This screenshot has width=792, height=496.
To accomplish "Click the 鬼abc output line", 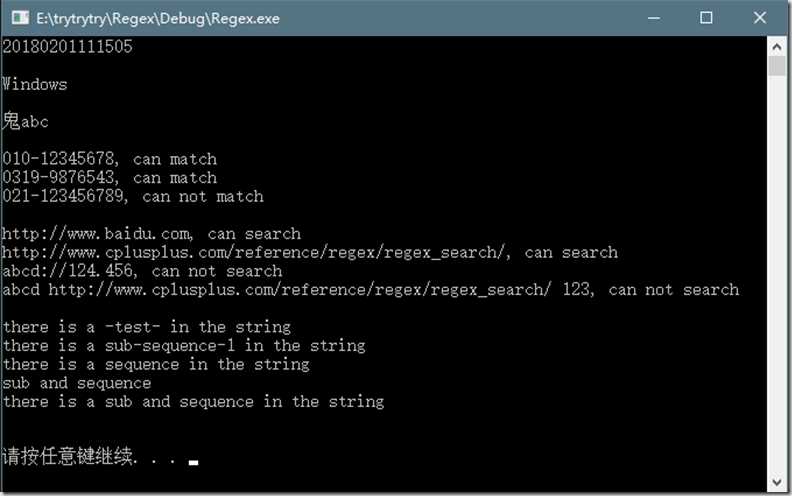I will click(26, 121).
